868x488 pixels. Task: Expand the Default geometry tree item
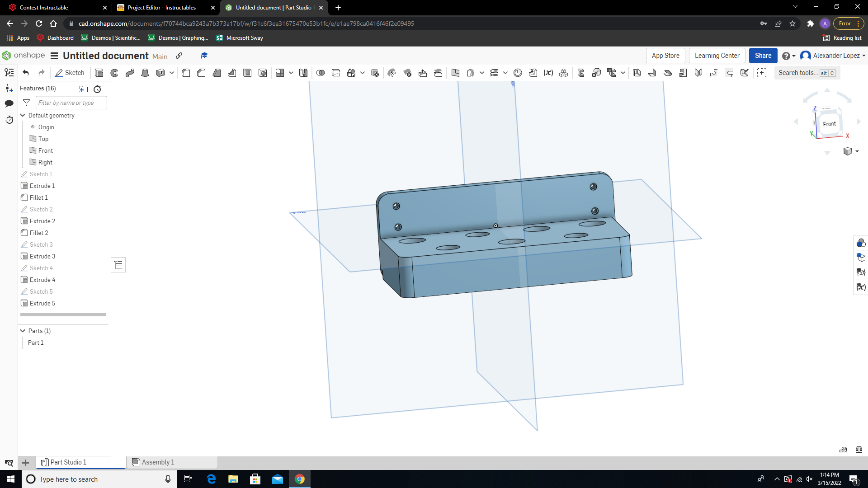(23, 115)
